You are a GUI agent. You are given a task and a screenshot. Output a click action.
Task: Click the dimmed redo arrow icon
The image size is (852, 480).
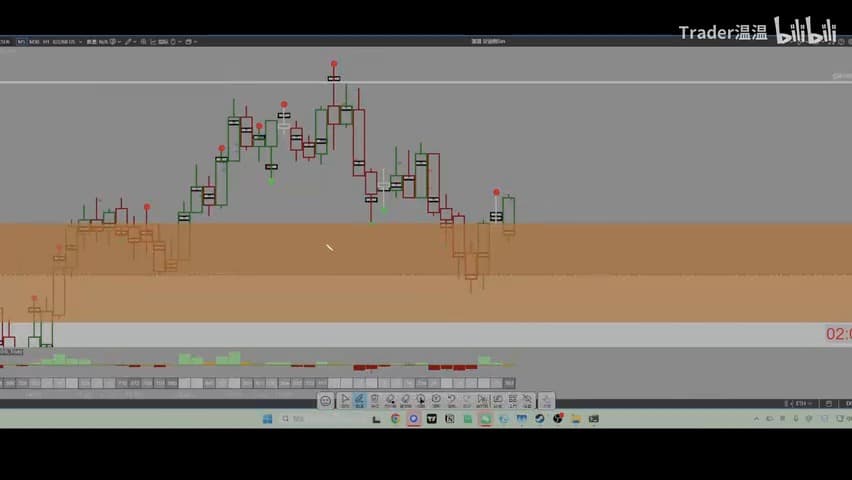(467, 401)
